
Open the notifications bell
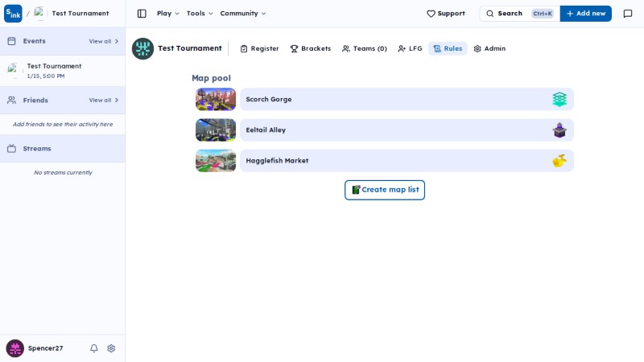point(94,348)
